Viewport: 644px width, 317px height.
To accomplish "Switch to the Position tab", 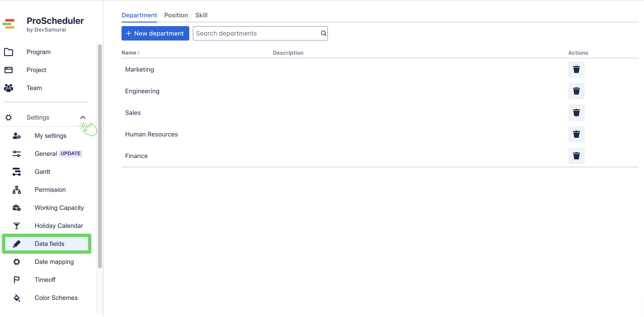I will tap(176, 15).
